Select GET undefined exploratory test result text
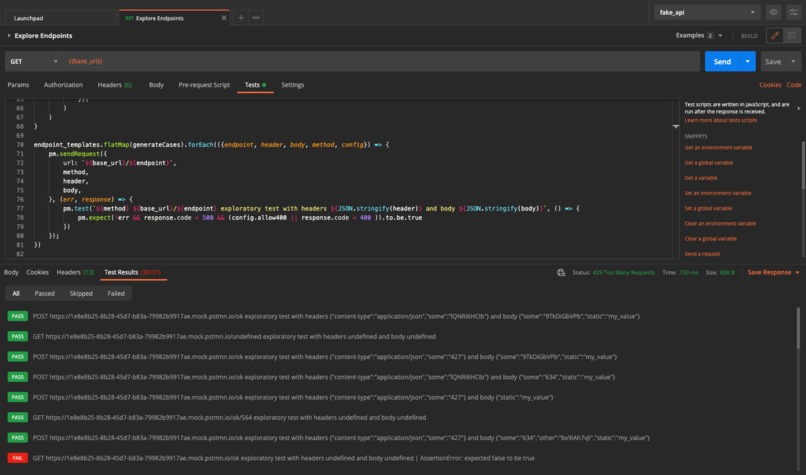 [x=234, y=336]
